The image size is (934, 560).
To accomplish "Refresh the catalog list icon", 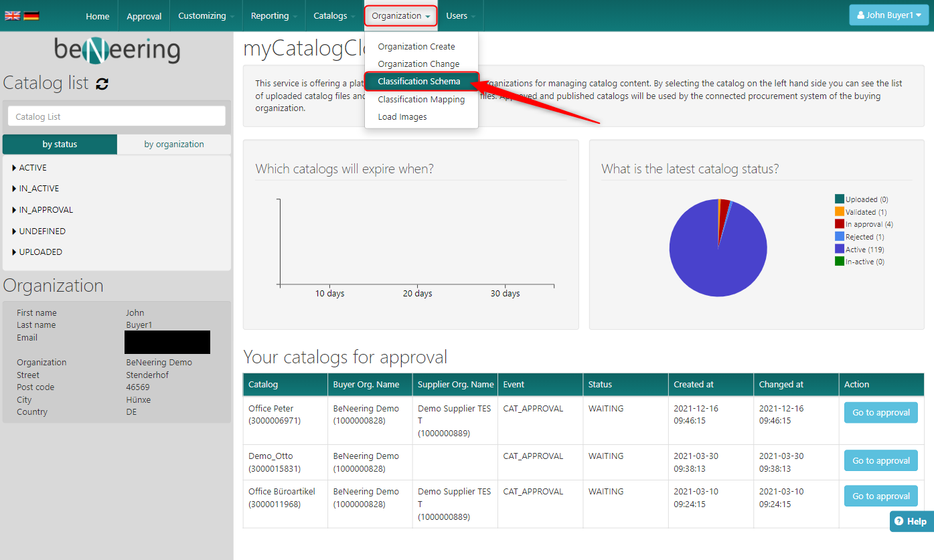I will click(102, 84).
